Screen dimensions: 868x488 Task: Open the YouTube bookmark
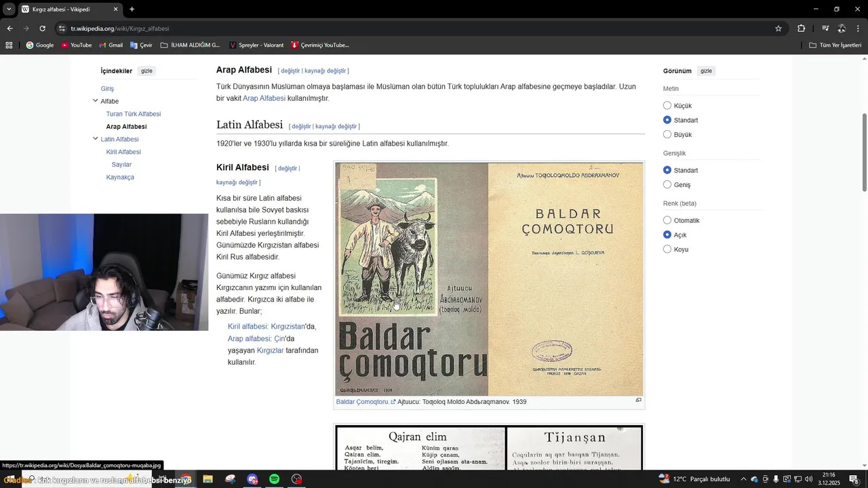[x=76, y=45]
